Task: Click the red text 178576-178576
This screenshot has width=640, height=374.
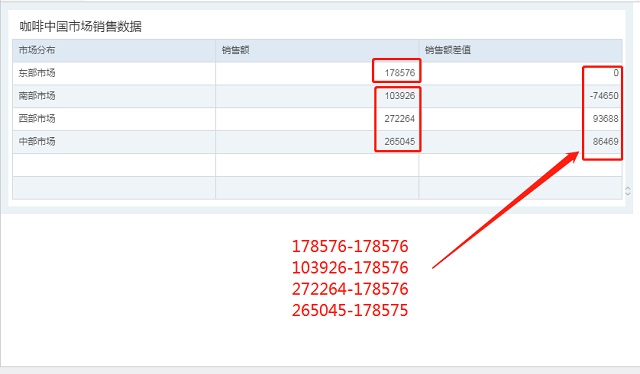Action: click(350, 247)
